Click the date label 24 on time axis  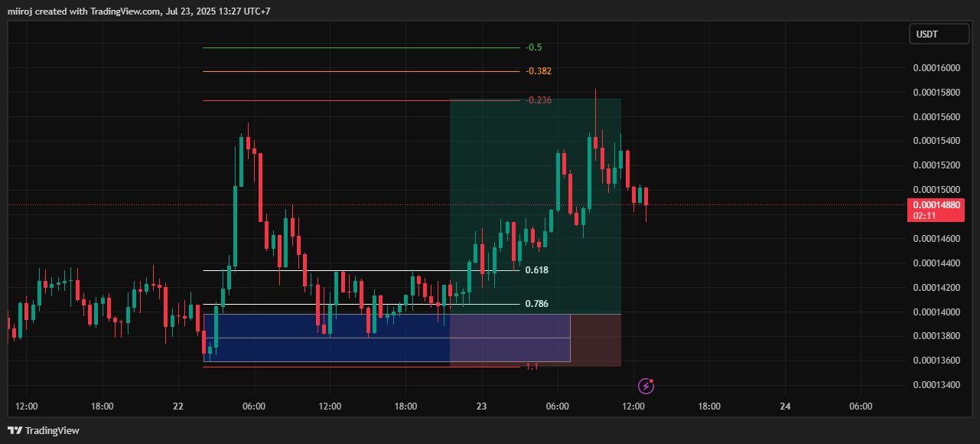785,406
